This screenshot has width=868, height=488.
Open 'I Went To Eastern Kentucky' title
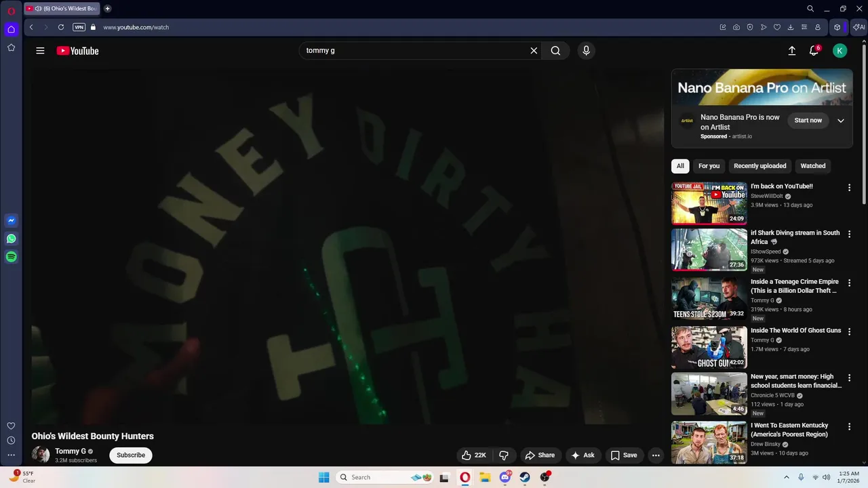(x=789, y=430)
